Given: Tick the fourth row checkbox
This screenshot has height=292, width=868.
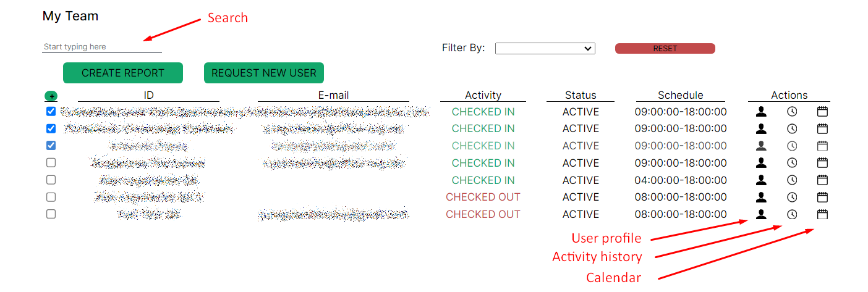Looking at the screenshot, I should point(51,163).
